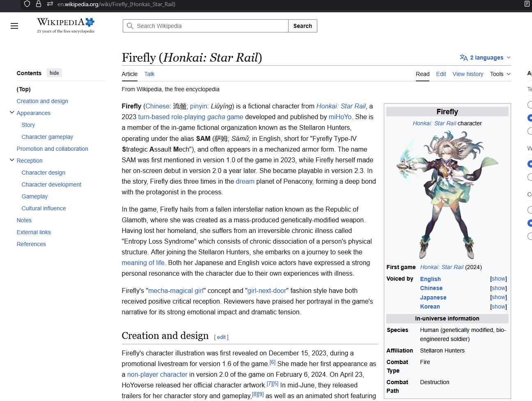Image resolution: width=532 pixels, height=401 pixels.
Task: Open Character gameplay in contents
Action: (47, 137)
